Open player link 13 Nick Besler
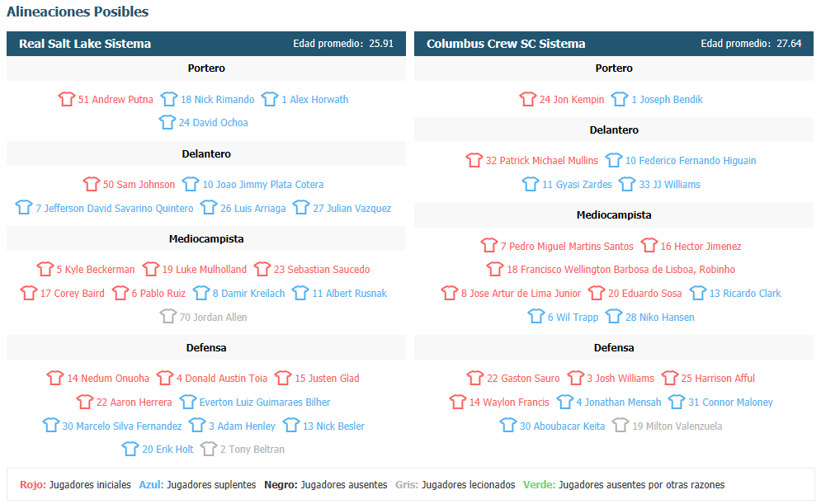 333,426
